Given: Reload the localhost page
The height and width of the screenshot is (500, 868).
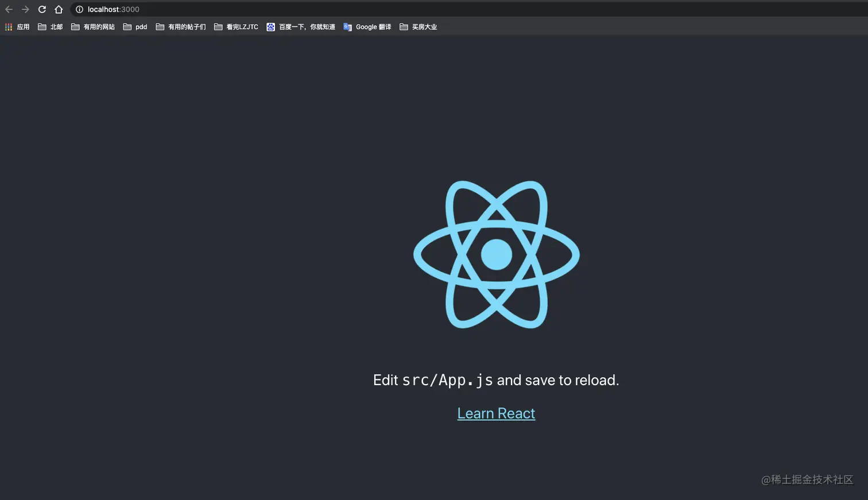Looking at the screenshot, I should [x=42, y=9].
